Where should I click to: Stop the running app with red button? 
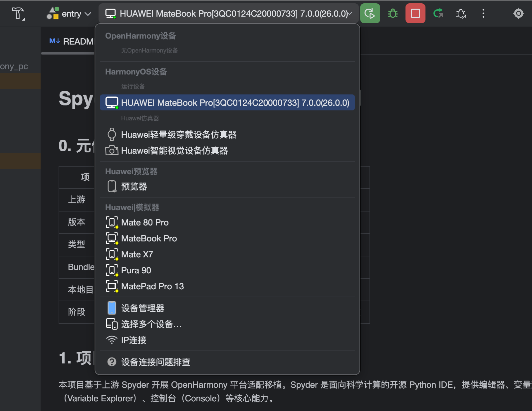415,14
